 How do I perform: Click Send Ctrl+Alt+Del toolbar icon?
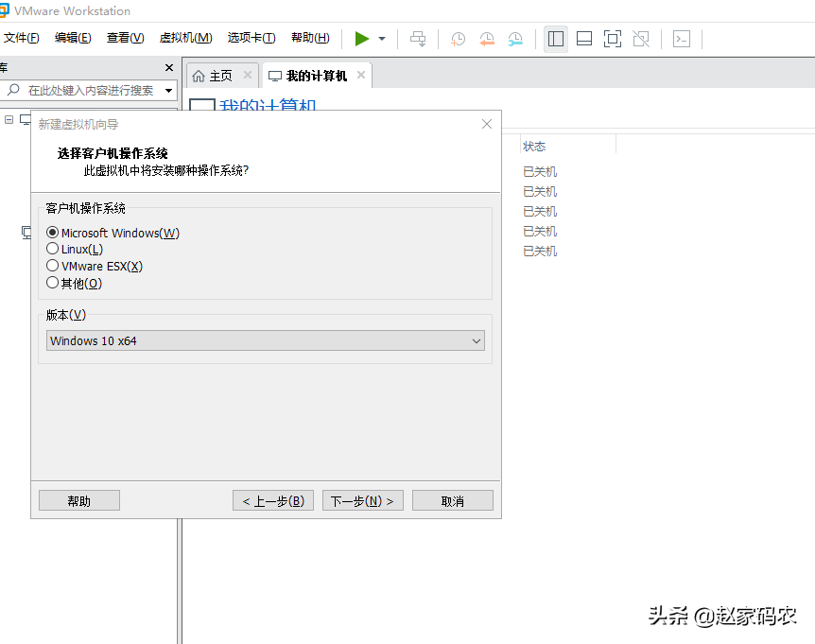pyautogui.click(x=418, y=39)
